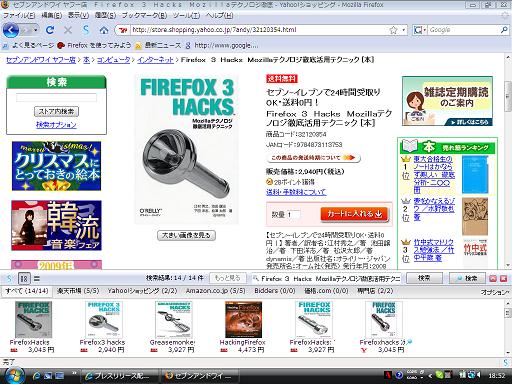
Task: Expand quick launch overflow chevron
Action: (x=74, y=373)
